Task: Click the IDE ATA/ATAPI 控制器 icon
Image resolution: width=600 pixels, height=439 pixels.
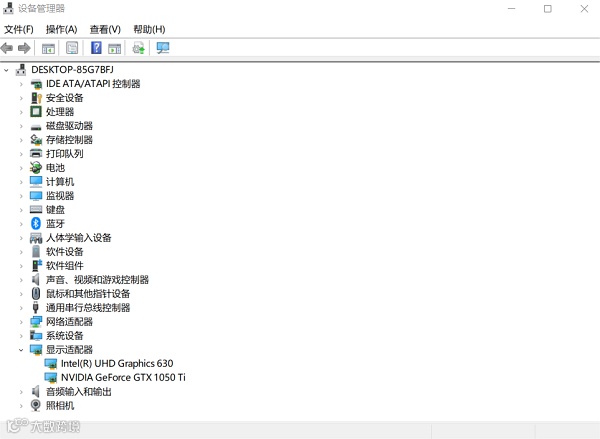Action: click(x=36, y=84)
